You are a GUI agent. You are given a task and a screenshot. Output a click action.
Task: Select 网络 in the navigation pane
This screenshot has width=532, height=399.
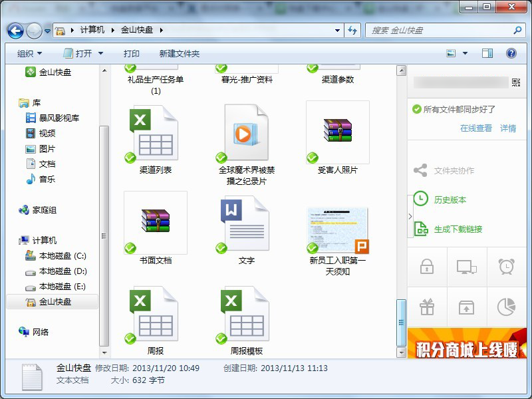pos(34,332)
